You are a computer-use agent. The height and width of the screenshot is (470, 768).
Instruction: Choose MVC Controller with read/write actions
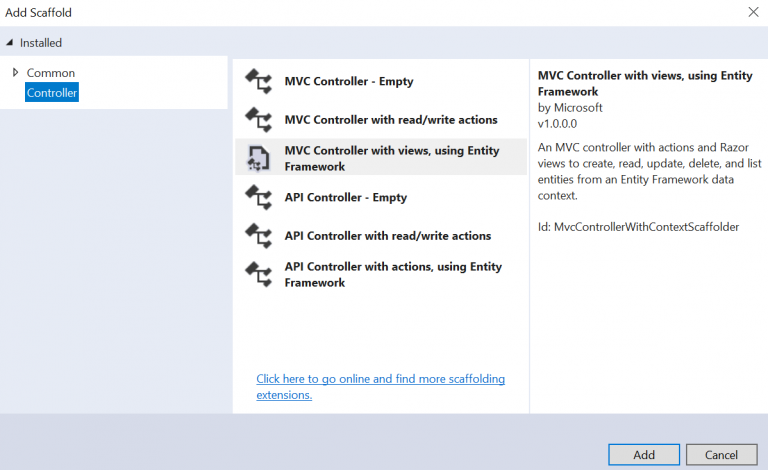(390, 120)
